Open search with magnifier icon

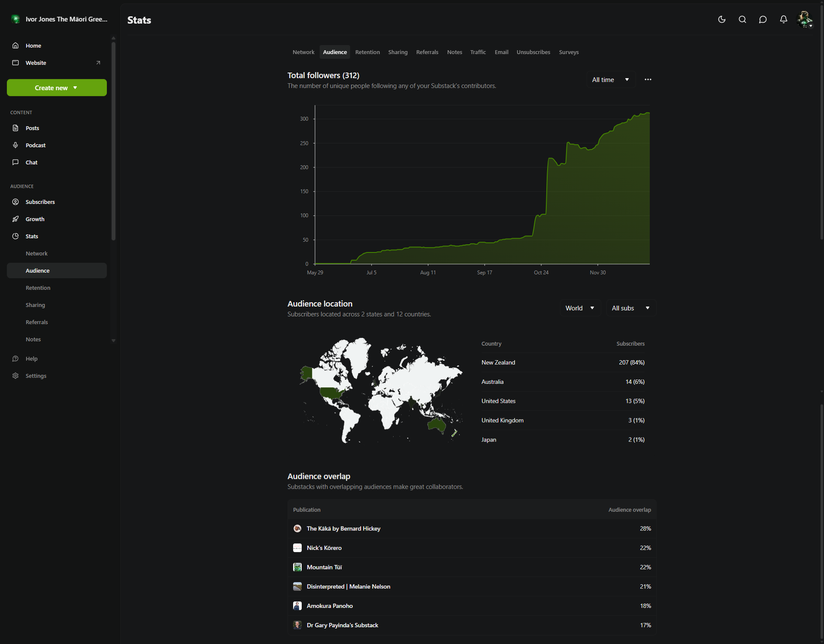tap(742, 19)
